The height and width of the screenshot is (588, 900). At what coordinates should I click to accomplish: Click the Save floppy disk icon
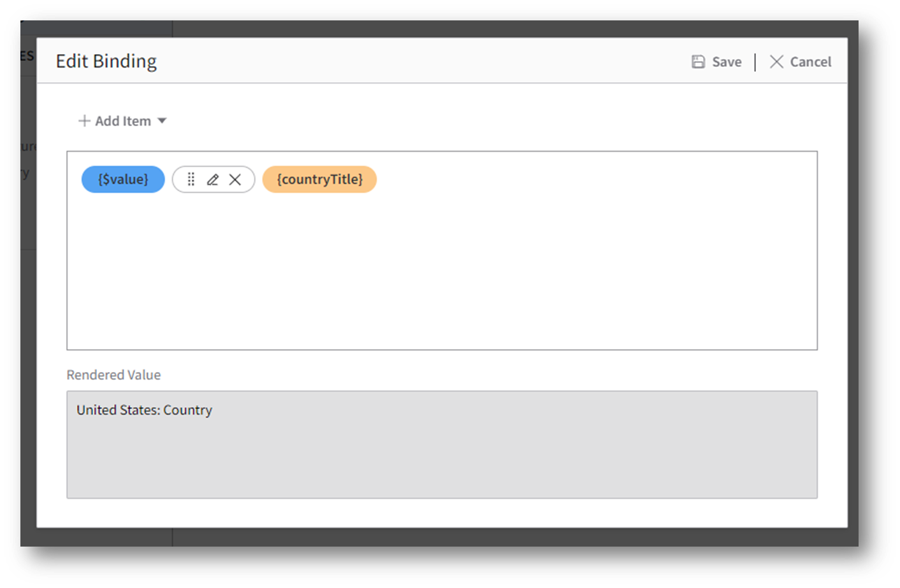click(x=699, y=62)
